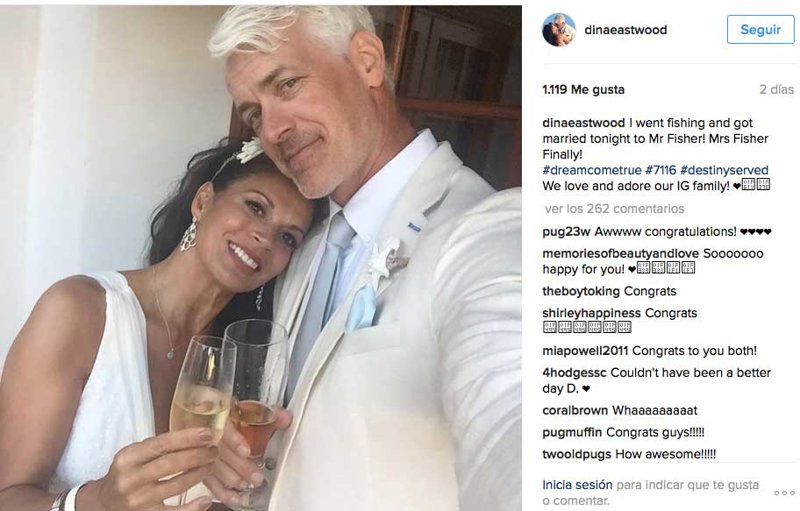This screenshot has height=511, width=800.
Task: Click the 2 días timestamp
Action: [776, 90]
